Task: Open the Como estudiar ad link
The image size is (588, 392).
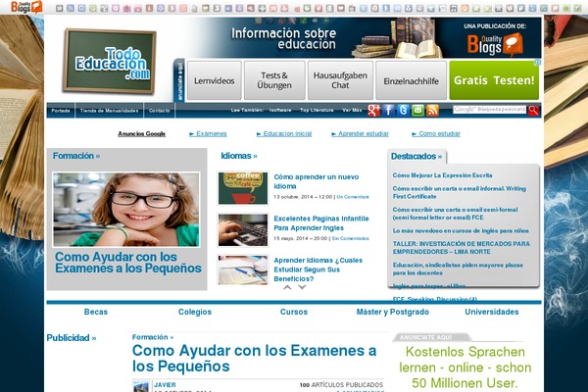Action: (x=436, y=134)
